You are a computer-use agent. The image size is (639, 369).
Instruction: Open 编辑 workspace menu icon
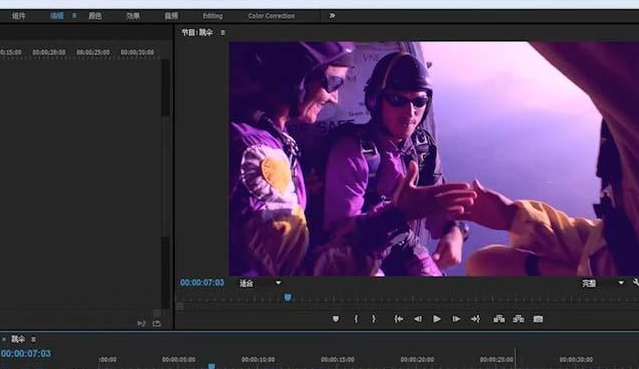[74, 15]
